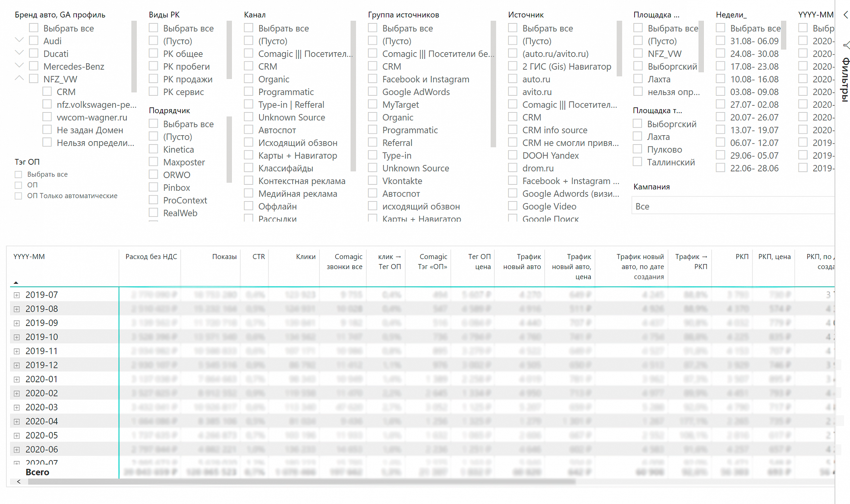850x504 pixels.
Task: Click the table's horizontal scrollbar thumb
Action: 302,482
